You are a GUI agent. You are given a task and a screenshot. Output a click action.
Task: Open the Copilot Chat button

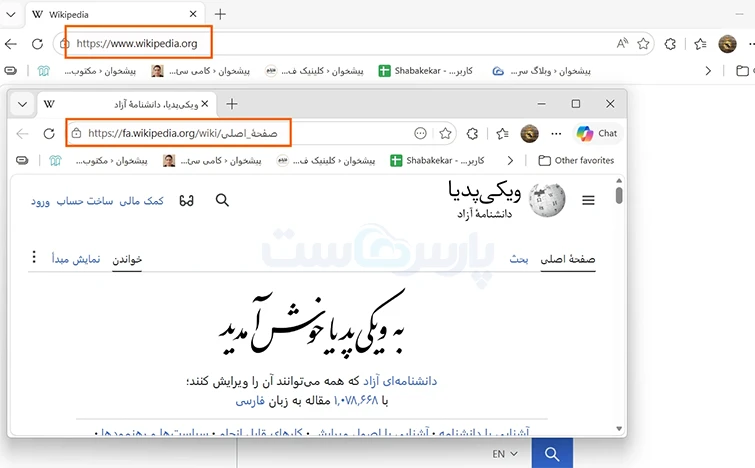597,133
